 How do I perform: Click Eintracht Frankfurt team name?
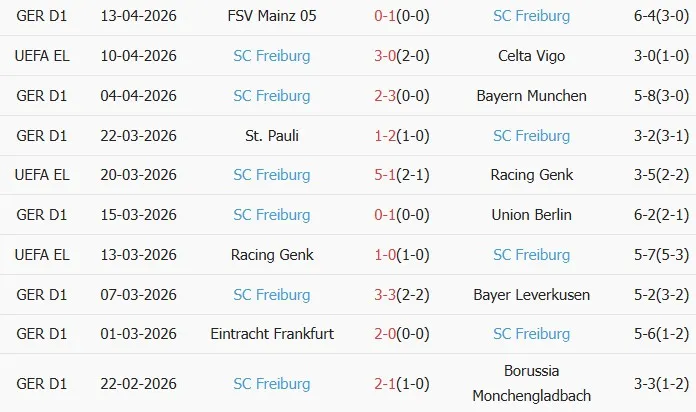point(272,334)
